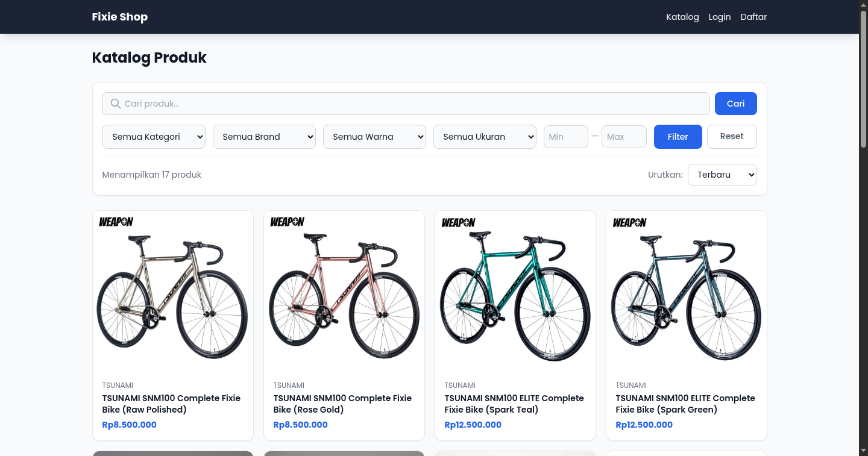Open the Spark Teal bike photo

coord(515,292)
